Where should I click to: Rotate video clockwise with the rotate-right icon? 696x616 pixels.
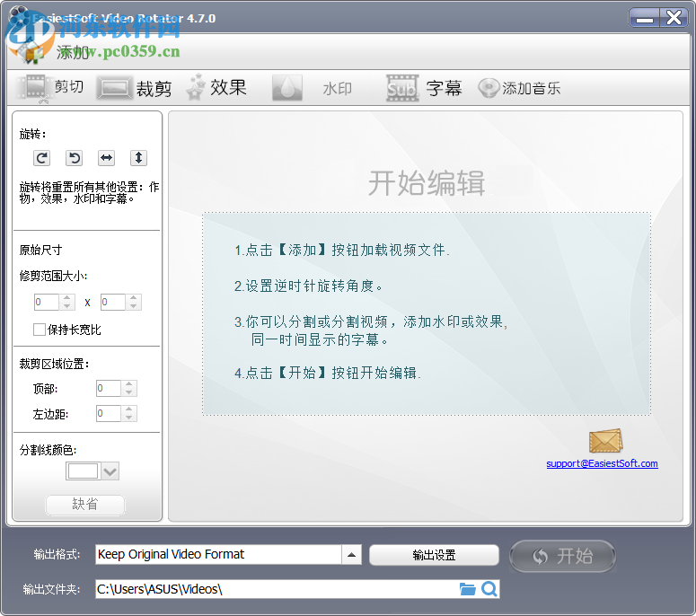[x=41, y=158]
